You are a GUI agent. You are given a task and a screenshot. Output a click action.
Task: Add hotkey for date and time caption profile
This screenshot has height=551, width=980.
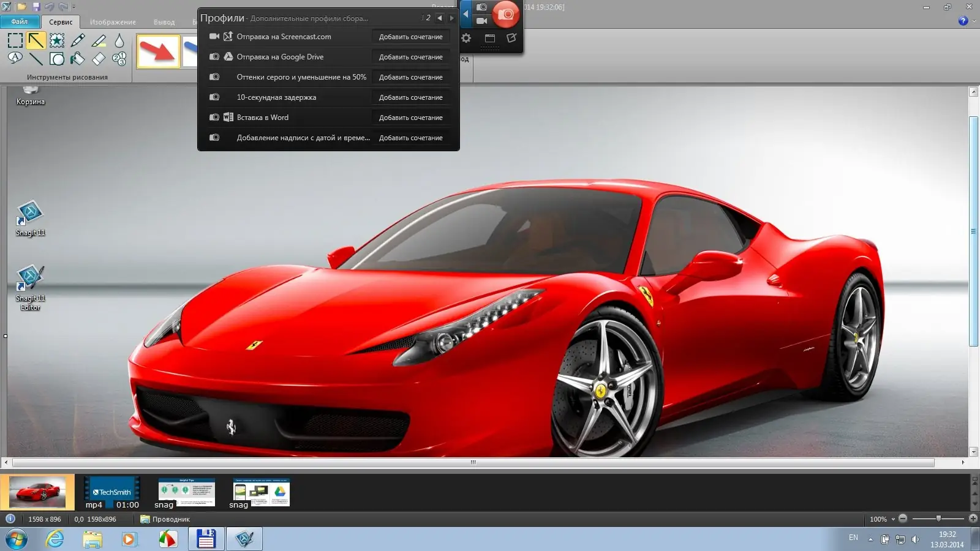point(410,138)
